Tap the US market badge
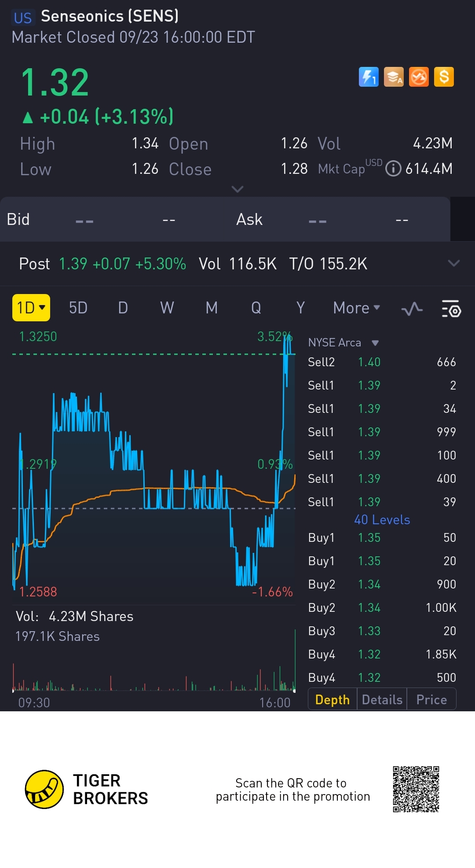Image resolution: width=475 pixels, height=868 pixels. coord(23,18)
